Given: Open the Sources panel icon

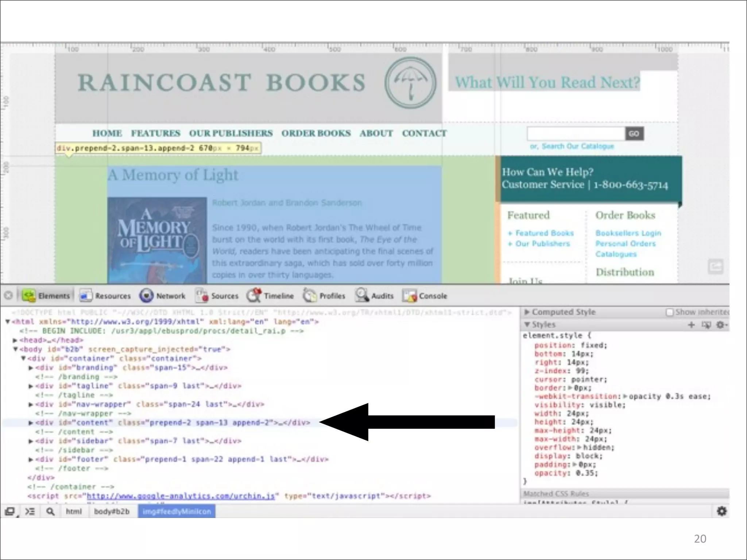Looking at the screenshot, I should [x=201, y=296].
